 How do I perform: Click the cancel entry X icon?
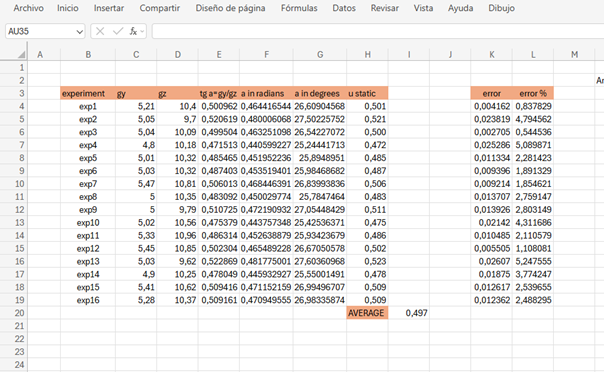tap(100, 32)
